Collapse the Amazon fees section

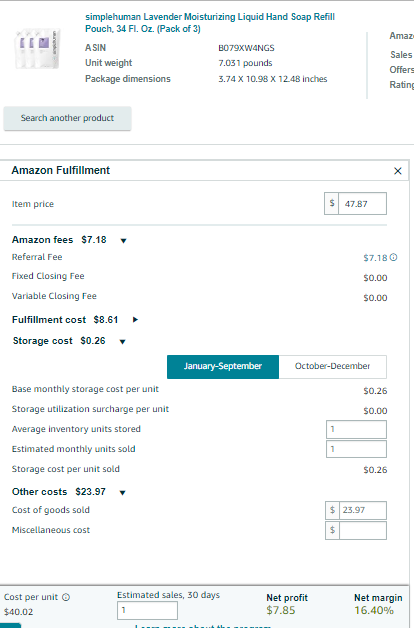point(123,241)
